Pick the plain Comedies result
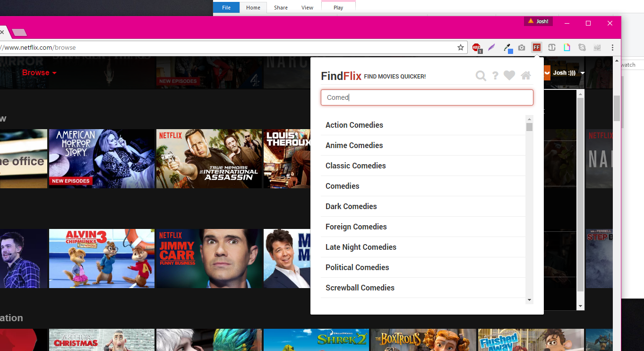 click(423, 186)
